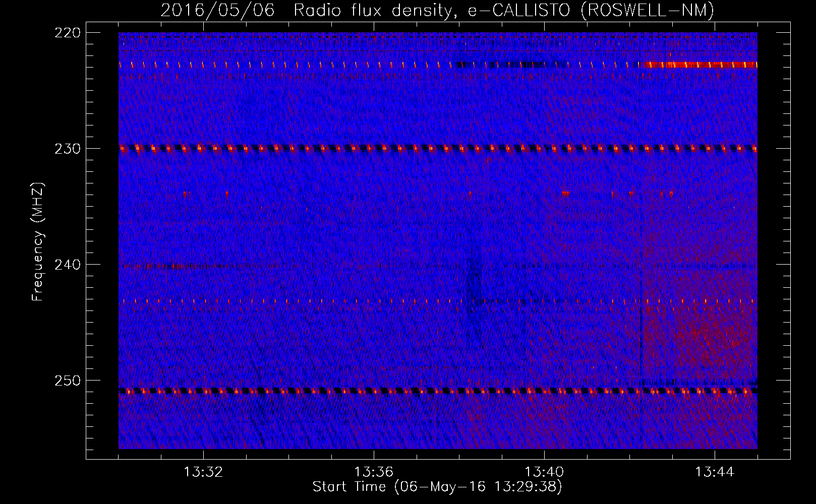The height and width of the screenshot is (504, 816).
Task: Click the dotted interference line near 251 MHz
Action: (438, 391)
